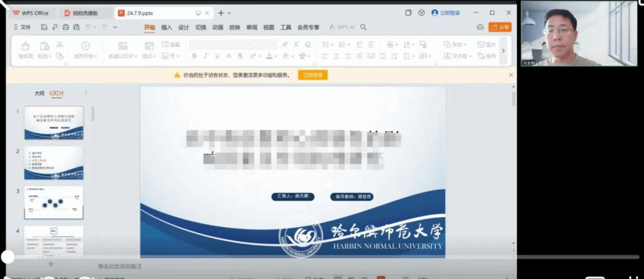Switch to the 幻灯片 thumbnail view
Viewport: 644px width, 279px height.
[56, 93]
